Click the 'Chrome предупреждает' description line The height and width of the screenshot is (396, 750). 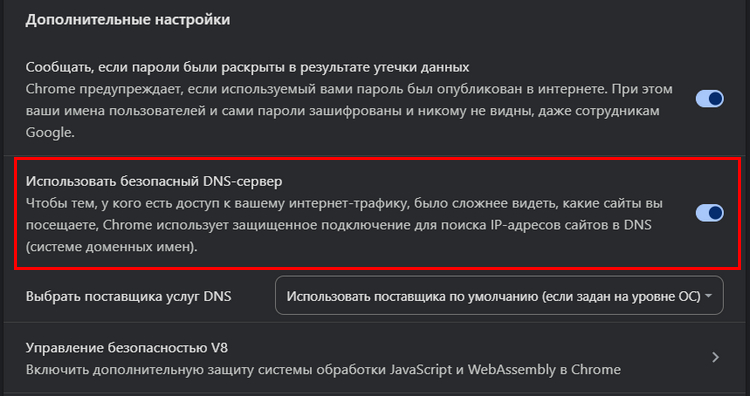click(349, 89)
